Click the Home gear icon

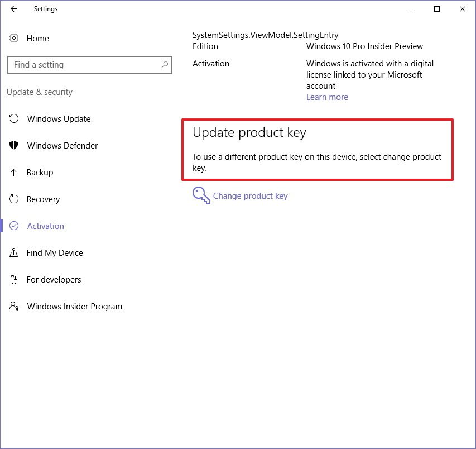(15, 39)
